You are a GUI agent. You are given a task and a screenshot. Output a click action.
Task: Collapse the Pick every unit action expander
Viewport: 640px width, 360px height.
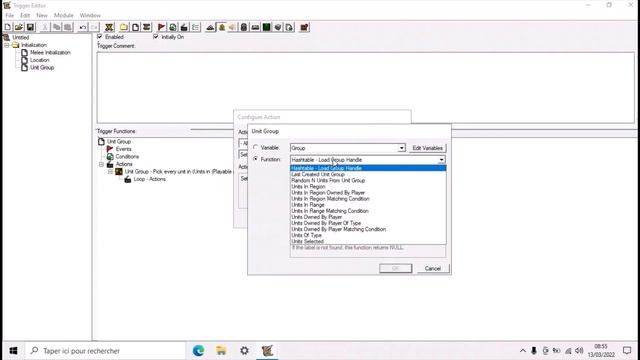[x=110, y=171]
